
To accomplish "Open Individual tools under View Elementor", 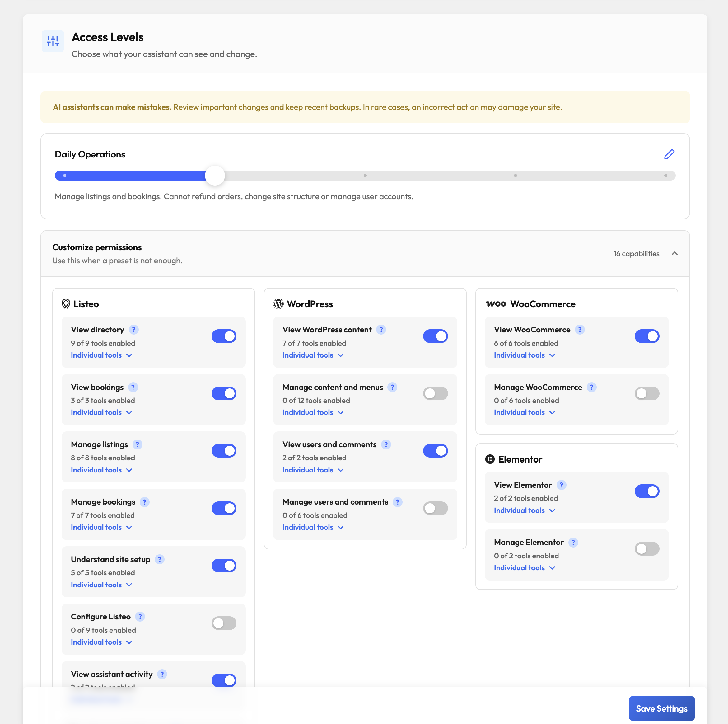I will click(x=525, y=510).
